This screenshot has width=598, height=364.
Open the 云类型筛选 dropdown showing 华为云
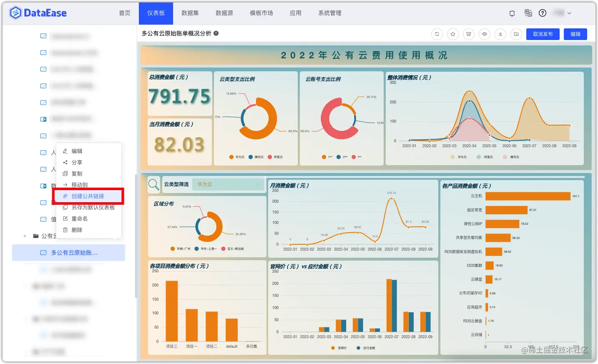[228, 185]
